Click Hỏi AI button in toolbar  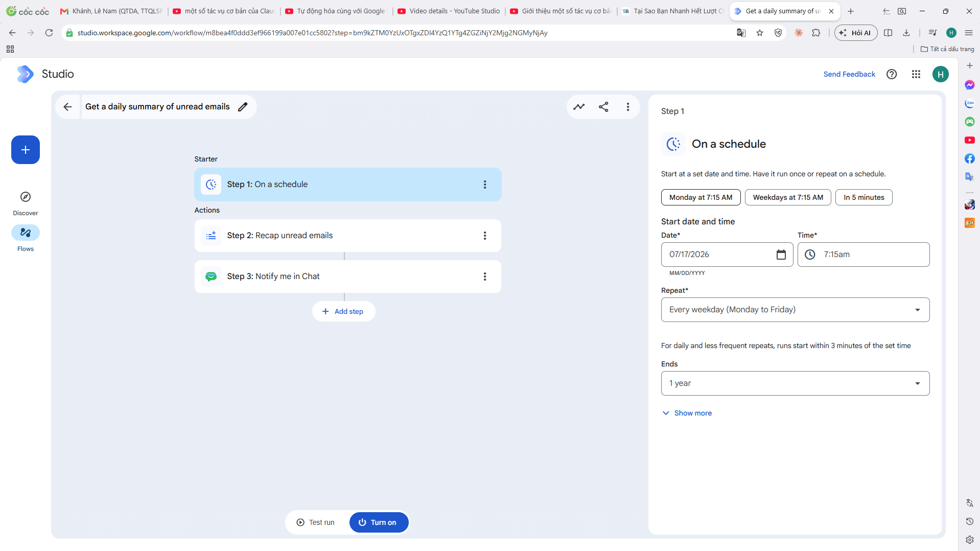[x=856, y=33]
